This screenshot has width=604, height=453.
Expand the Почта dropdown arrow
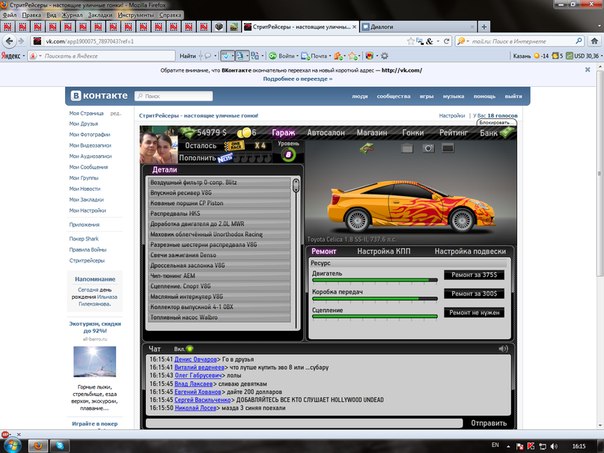[x=330, y=56]
